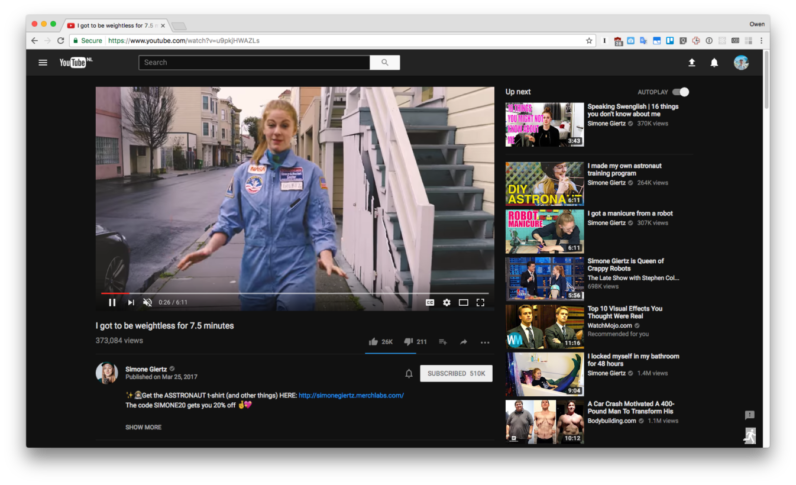Click the Share arrow icon
The width and height of the screenshot is (796, 485).
464,342
